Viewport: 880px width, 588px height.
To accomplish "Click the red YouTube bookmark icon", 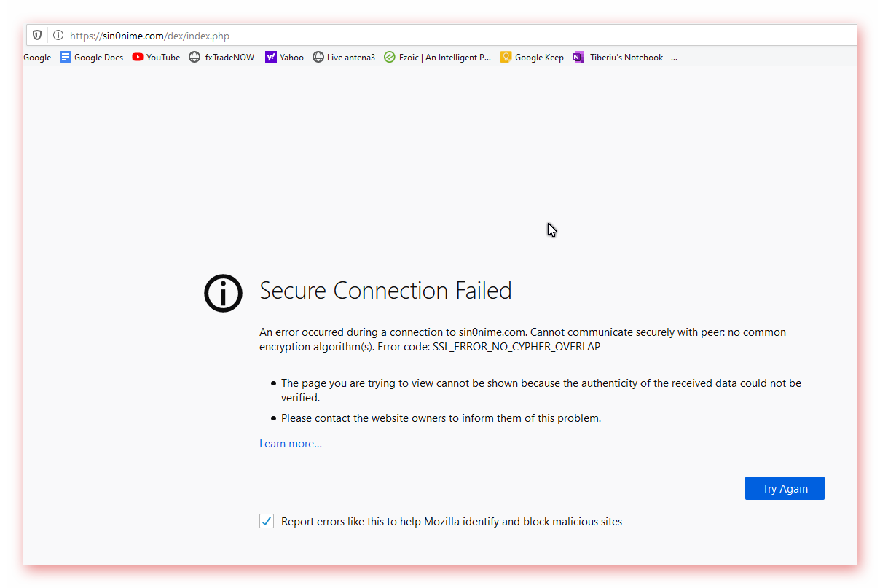I will pos(138,57).
